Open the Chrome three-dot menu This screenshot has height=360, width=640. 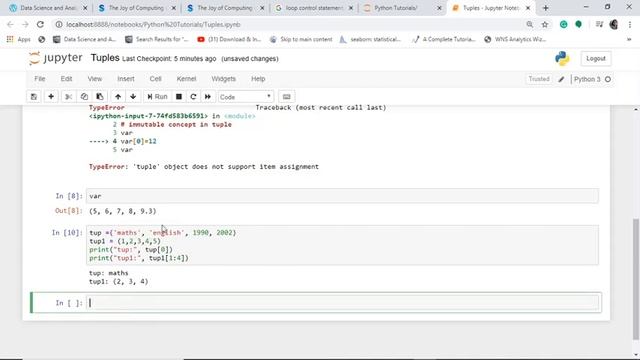[629, 24]
